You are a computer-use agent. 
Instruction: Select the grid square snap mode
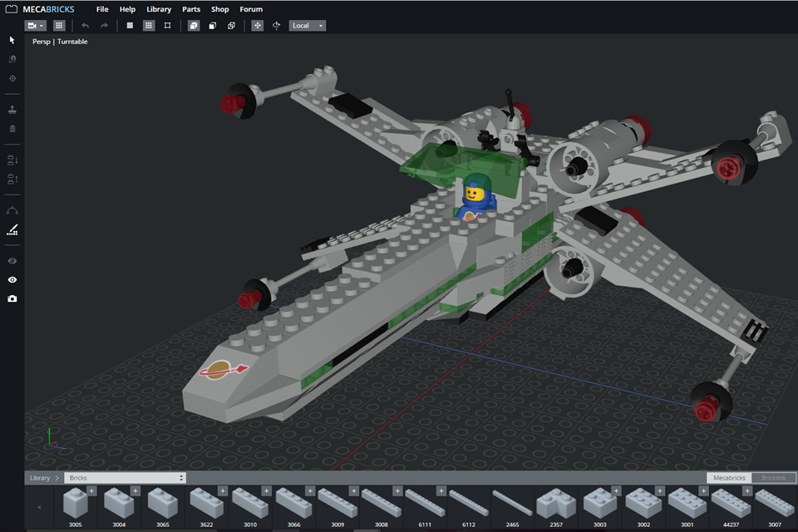tap(149, 26)
